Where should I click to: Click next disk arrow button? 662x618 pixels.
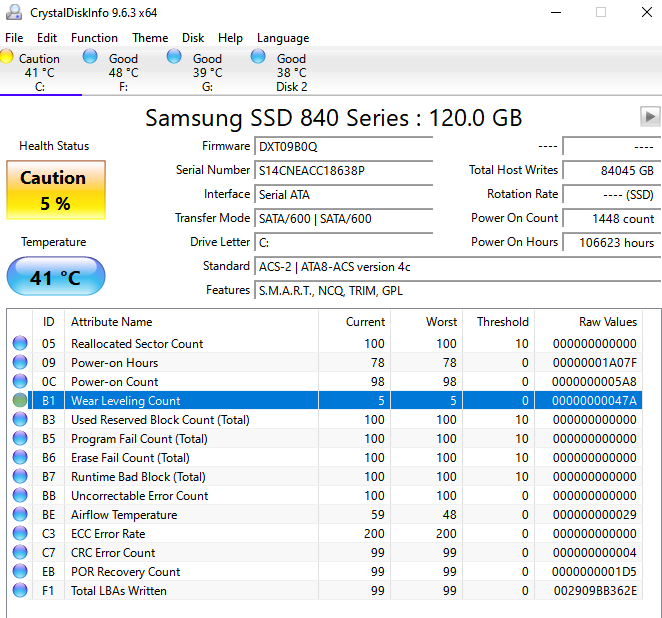point(650,116)
